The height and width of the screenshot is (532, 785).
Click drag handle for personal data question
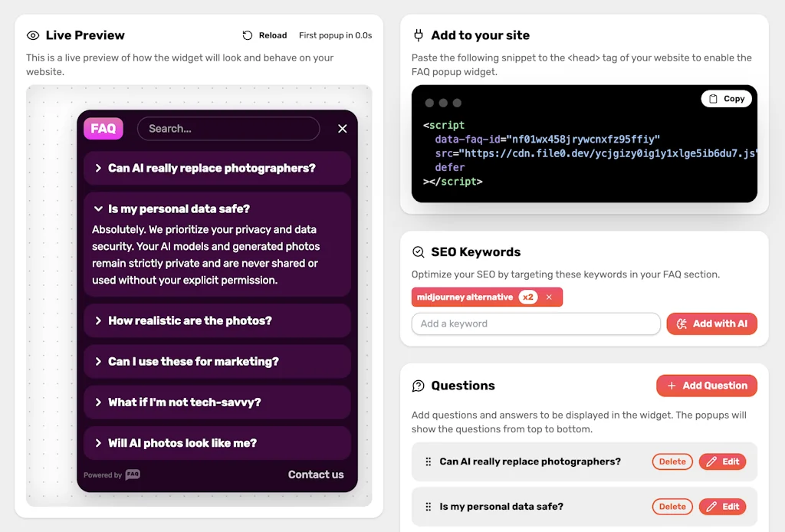(x=429, y=507)
